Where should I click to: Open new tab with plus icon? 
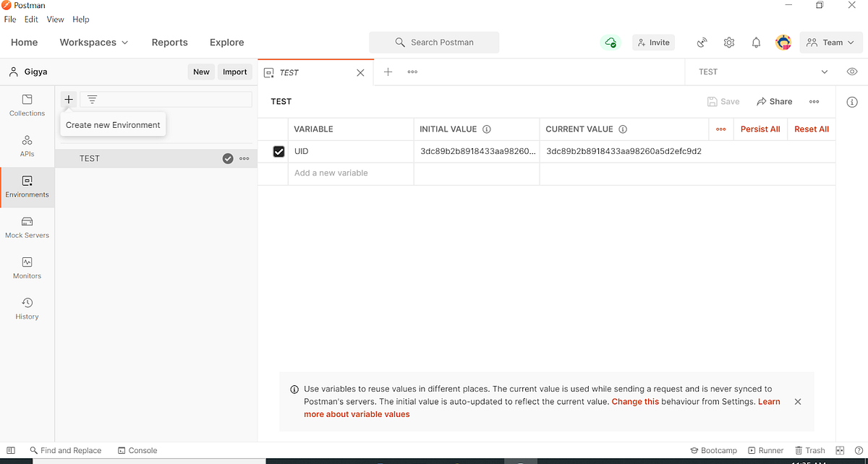pos(388,72)
